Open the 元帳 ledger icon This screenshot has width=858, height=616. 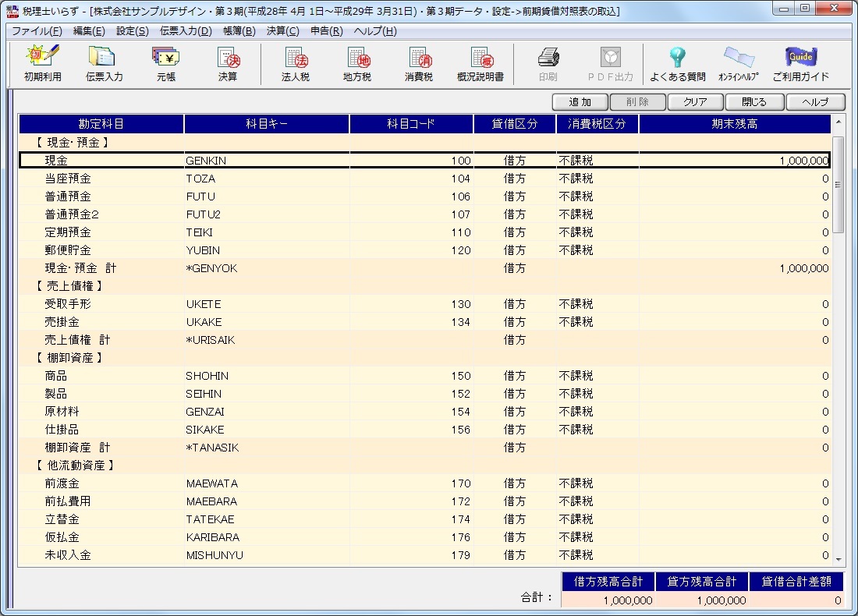(x=165, y=64)
